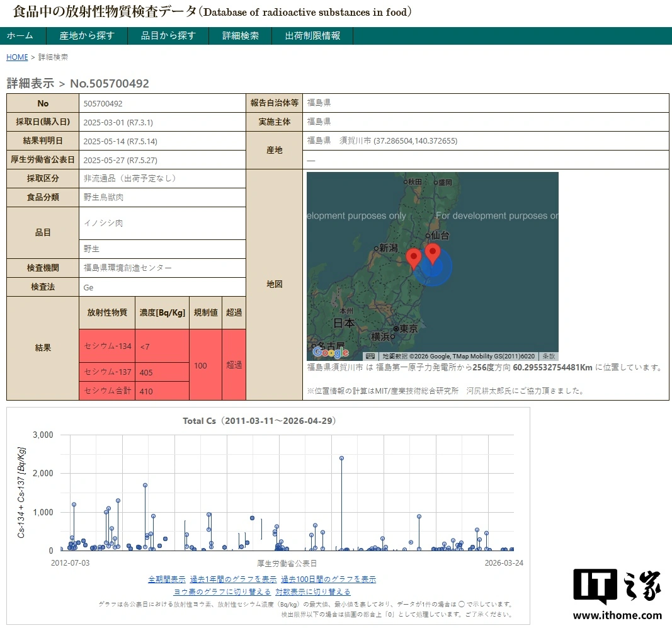This screenshot has height=628, width=672.
Task: Click the Google logo on the map
Action: pos(331,352)
